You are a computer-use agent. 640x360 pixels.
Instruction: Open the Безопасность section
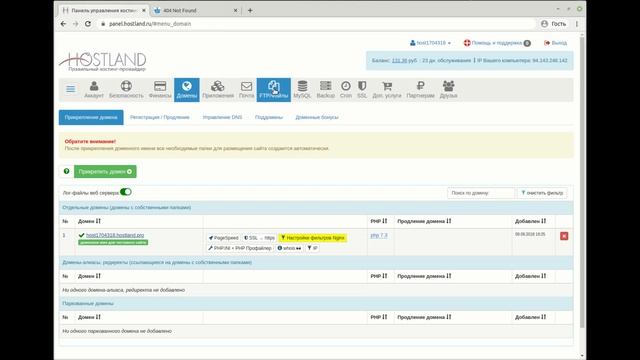pos(126,90)
